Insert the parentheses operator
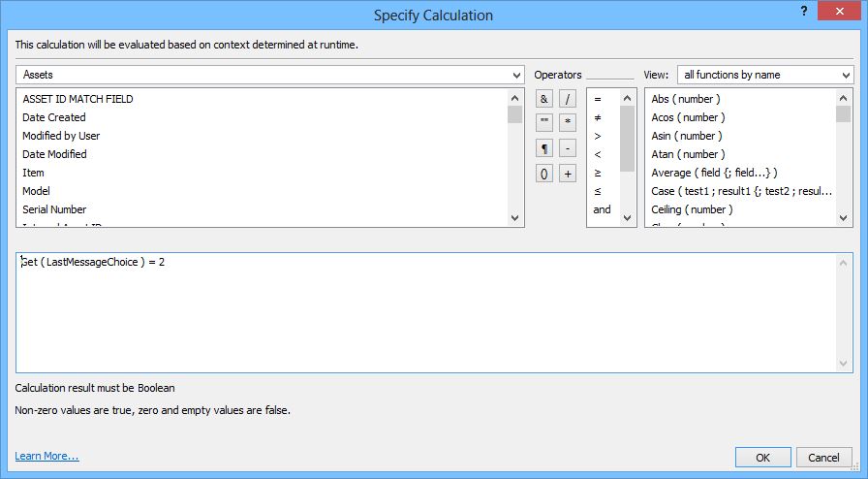Screen dimensions: 868x479 click(x=544, y=174)
